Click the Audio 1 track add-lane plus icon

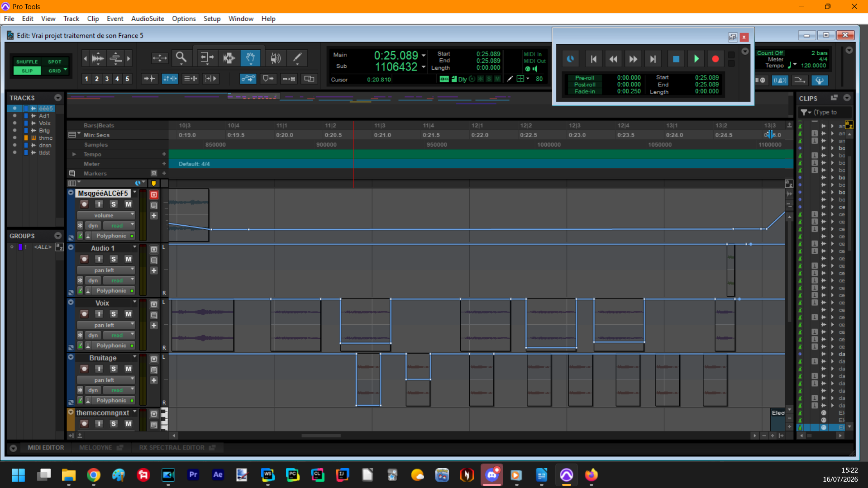click(154, 270)
